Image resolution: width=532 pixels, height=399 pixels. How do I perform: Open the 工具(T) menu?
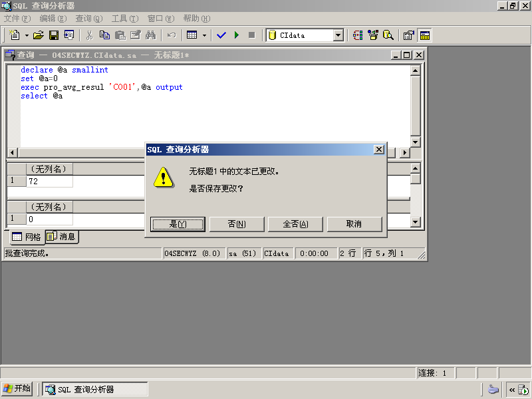coord(125,19)
